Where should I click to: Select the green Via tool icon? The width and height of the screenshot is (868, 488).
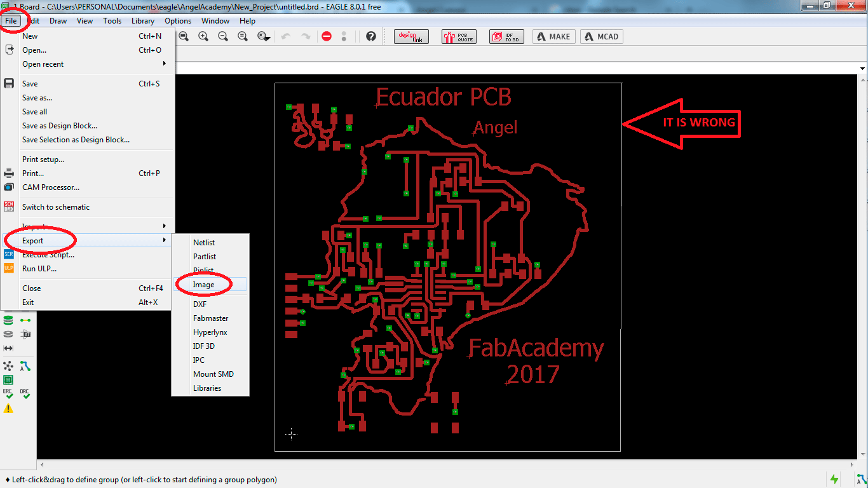(8, 320)
